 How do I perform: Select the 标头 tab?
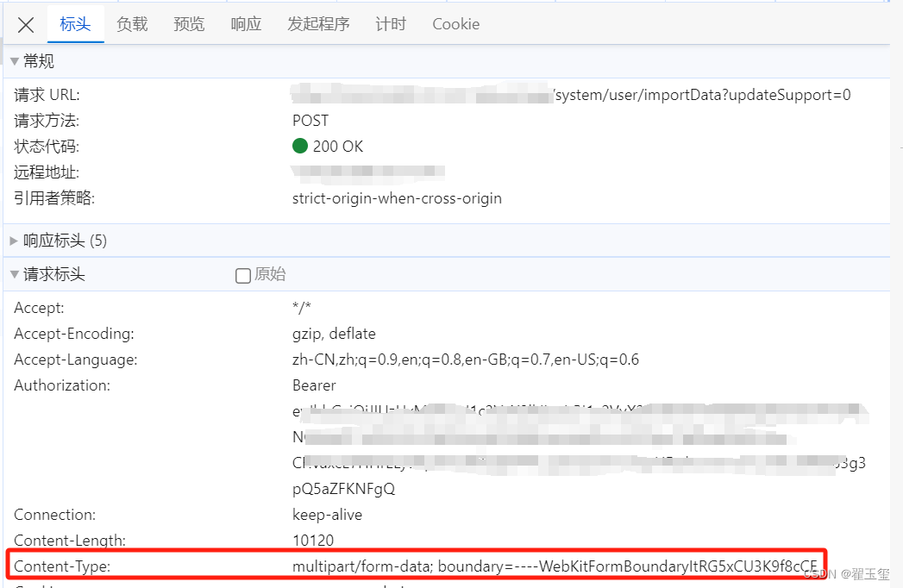(x=75, y=24)
